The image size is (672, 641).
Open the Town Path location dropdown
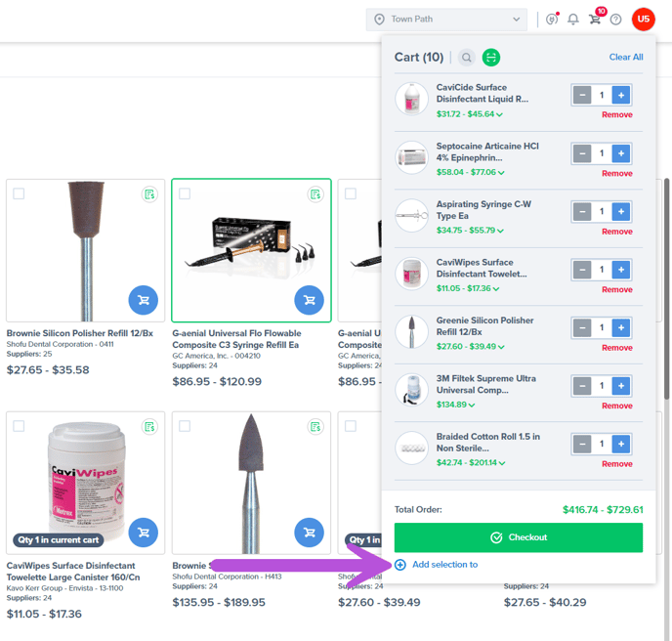coord(446,20)
